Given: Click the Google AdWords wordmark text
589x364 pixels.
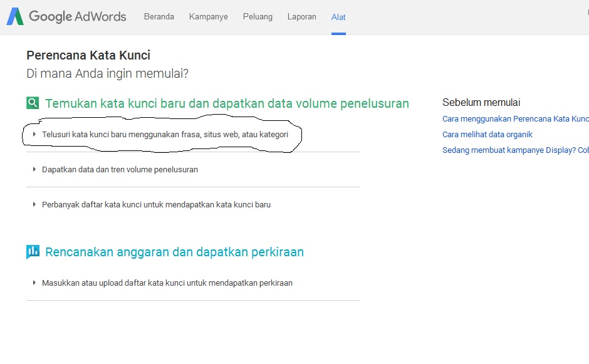Looking at the screenshot, I should pos(77,17).
